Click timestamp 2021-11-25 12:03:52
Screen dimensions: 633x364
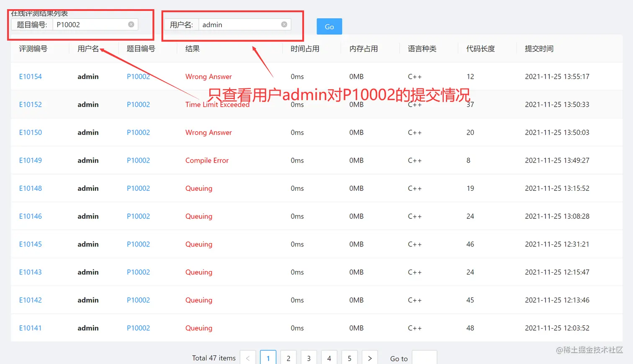coord(557,328)
